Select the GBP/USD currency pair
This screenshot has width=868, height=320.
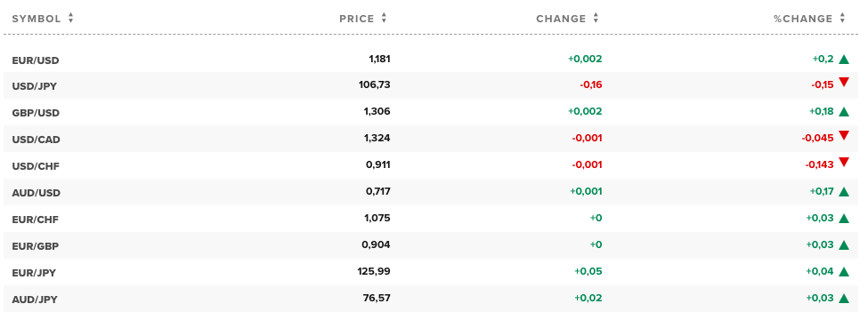36,113
